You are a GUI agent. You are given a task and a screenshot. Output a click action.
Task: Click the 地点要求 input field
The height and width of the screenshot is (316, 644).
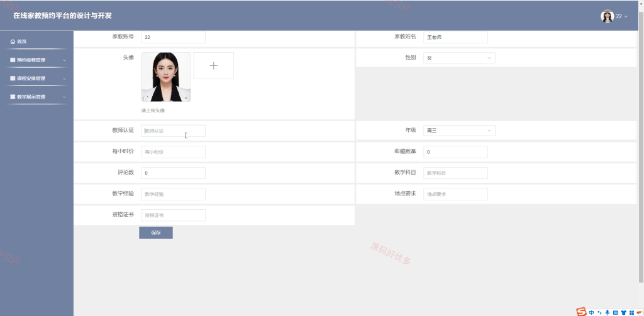point(455,194)
